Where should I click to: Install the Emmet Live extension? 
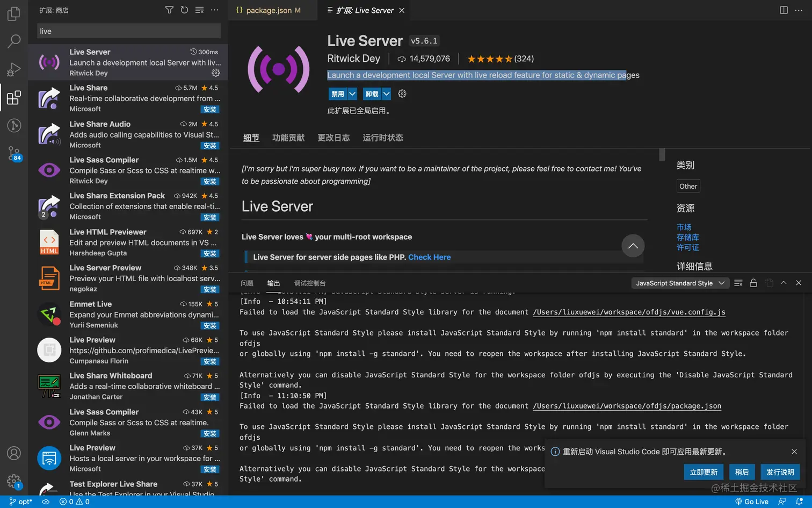point(210,326)
